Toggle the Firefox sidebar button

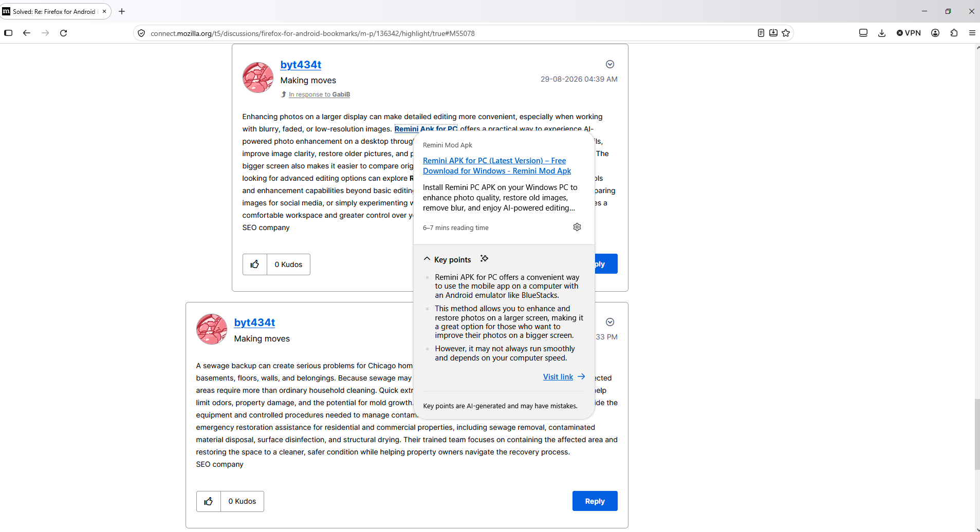(x=8, y=33)
